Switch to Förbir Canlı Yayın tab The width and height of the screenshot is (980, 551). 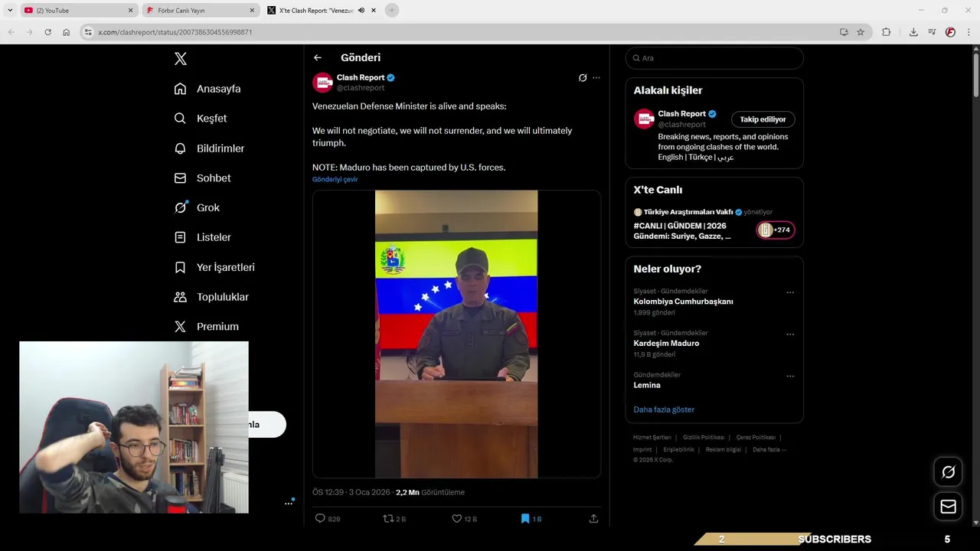click(x=199, y=11)
